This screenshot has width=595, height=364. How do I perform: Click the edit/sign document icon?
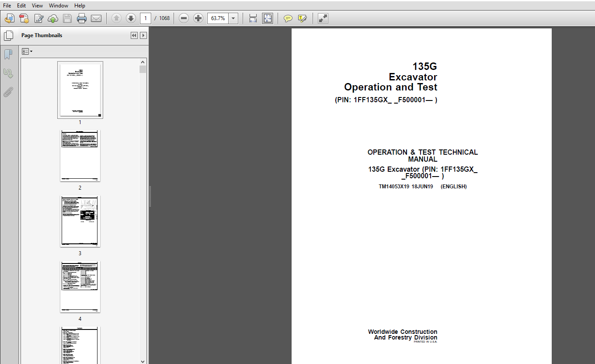[x=39, y=18]
